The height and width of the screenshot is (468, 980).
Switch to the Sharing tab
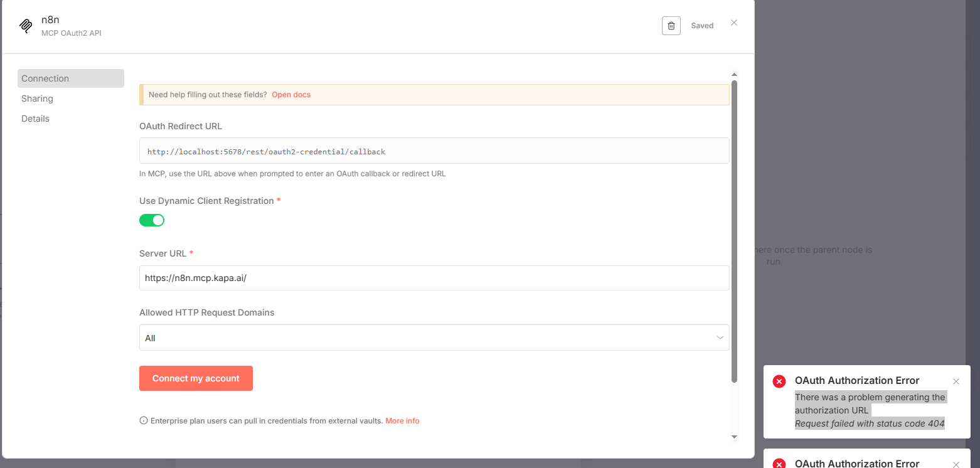(x=37, y=98)
